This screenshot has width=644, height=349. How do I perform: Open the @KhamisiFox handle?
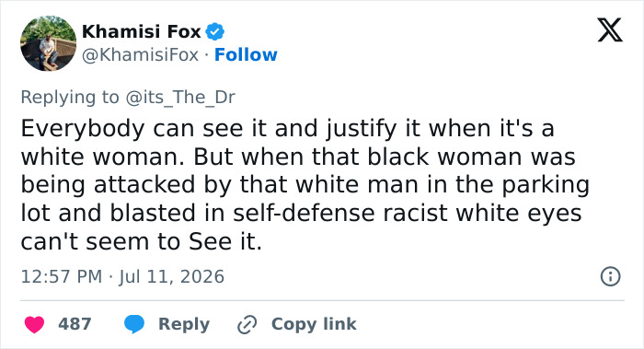pos(141,54)
